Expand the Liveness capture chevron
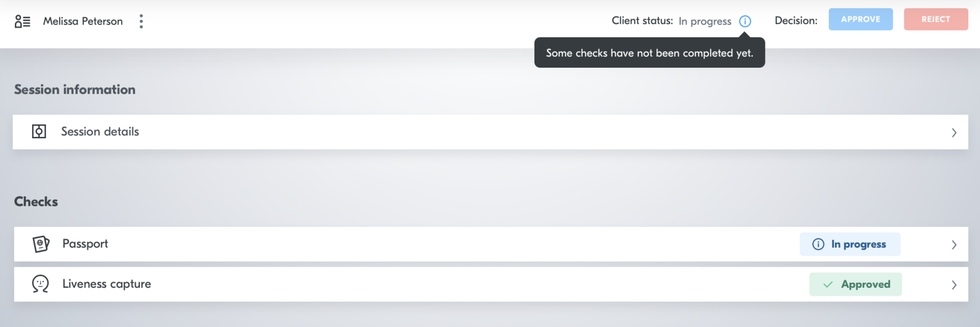The width and height of the screenshot is (980, 327). tap(954, 285)
